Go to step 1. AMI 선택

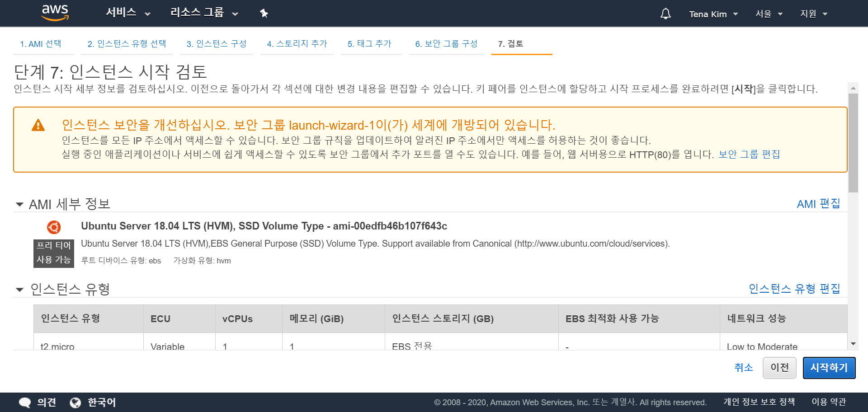point(41,44)
